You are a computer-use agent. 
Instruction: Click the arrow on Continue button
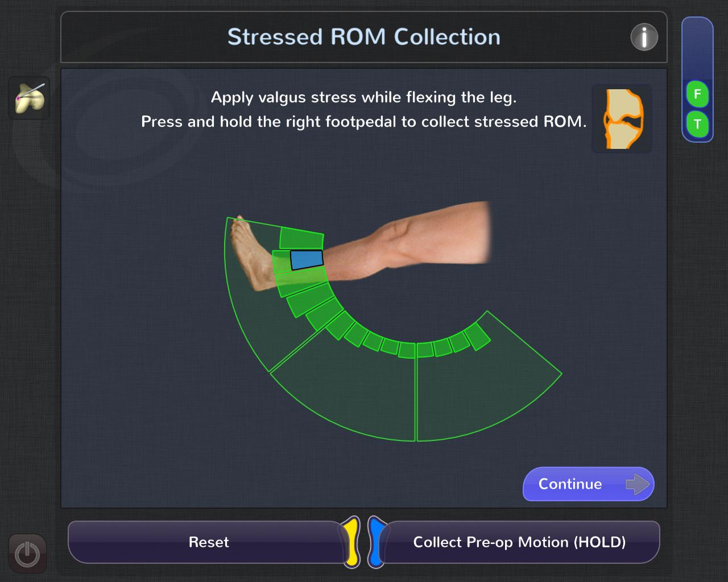tap(638, 484)
